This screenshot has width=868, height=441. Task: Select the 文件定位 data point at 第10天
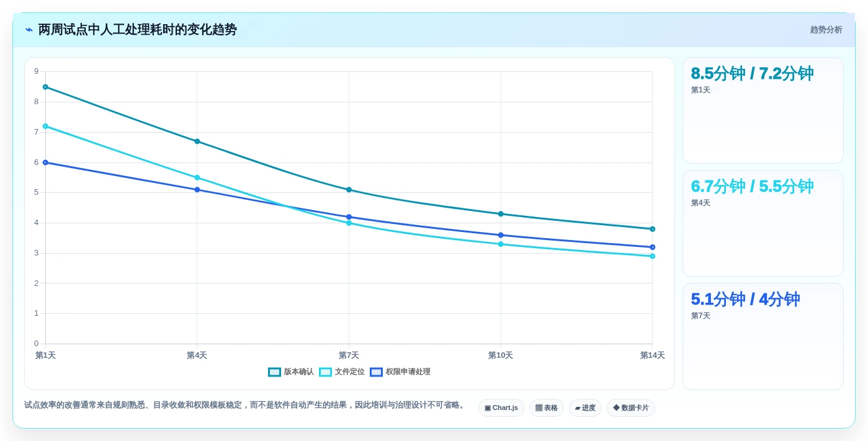click(x=501, y=244)
